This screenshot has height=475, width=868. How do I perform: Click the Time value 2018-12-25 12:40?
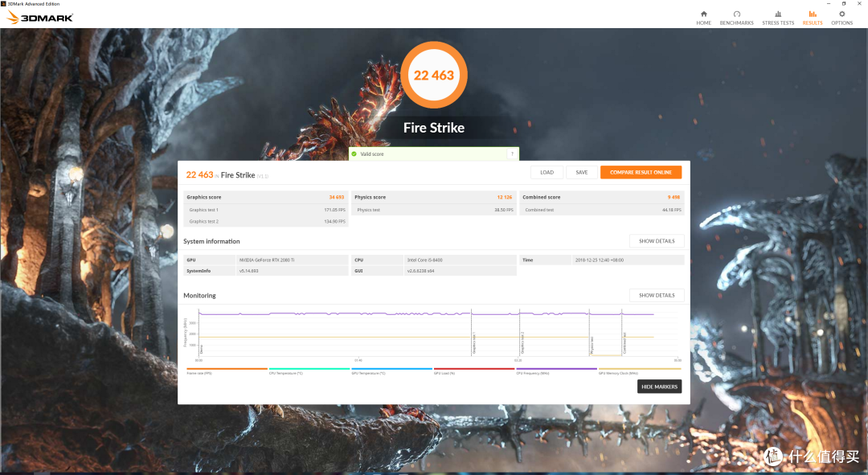[x=599, y=260]
